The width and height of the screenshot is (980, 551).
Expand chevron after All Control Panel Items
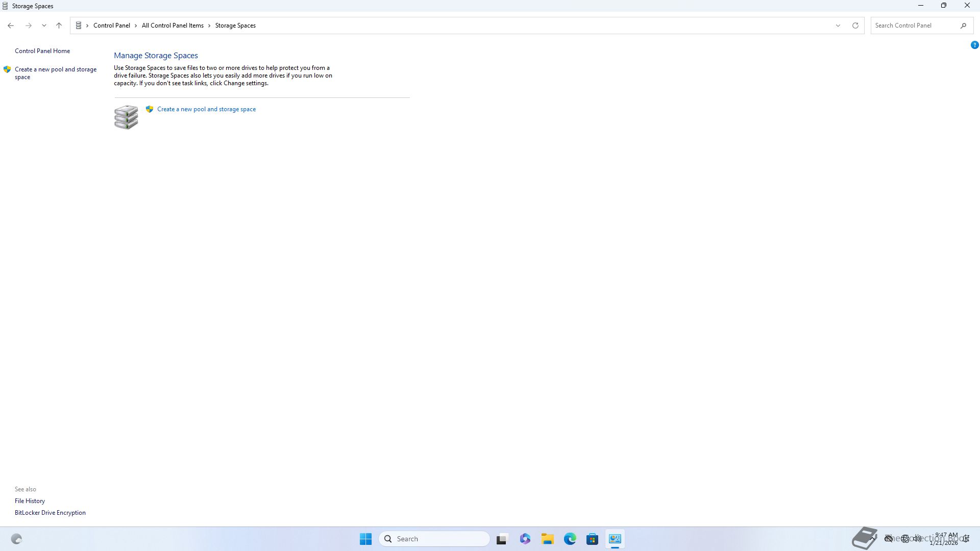tap(209, 26)
